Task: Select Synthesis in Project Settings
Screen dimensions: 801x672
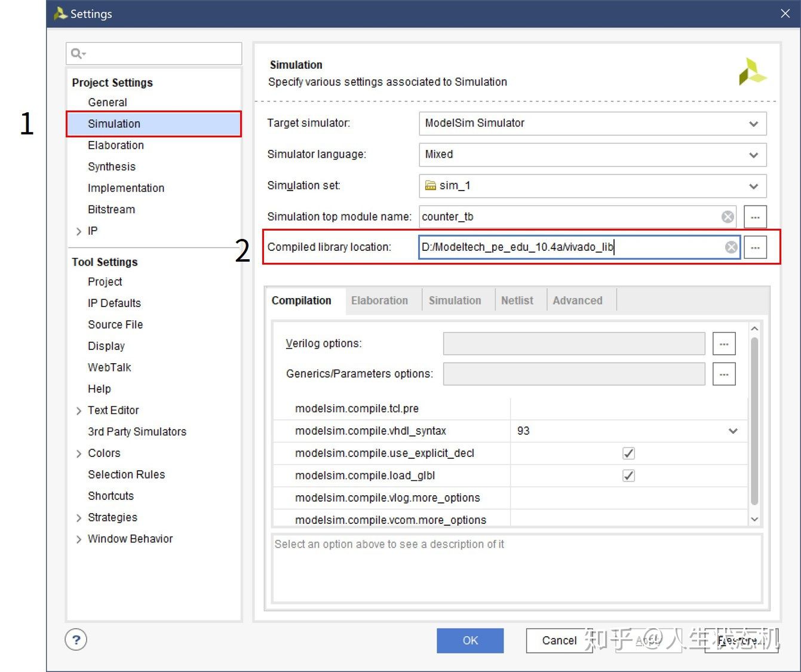Action: coord(112,167)
